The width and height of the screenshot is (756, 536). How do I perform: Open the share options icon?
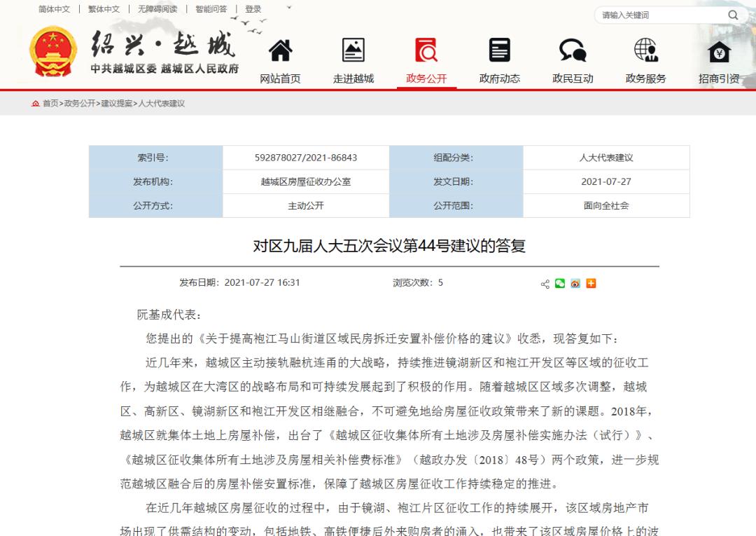coord(545,283)
